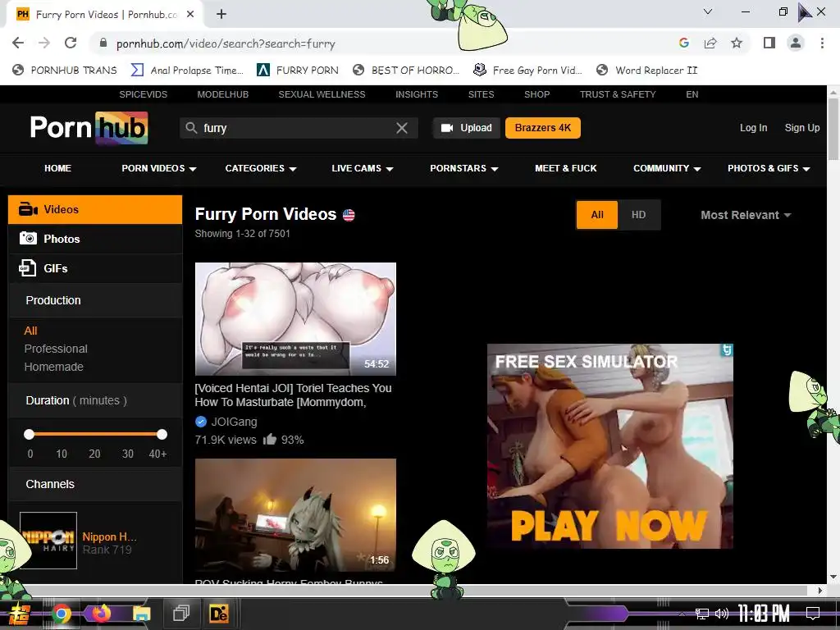Click the thumbs-up icon beside 93%
The height and width of the screenshot is (630, 840).
tap(269, 440)
